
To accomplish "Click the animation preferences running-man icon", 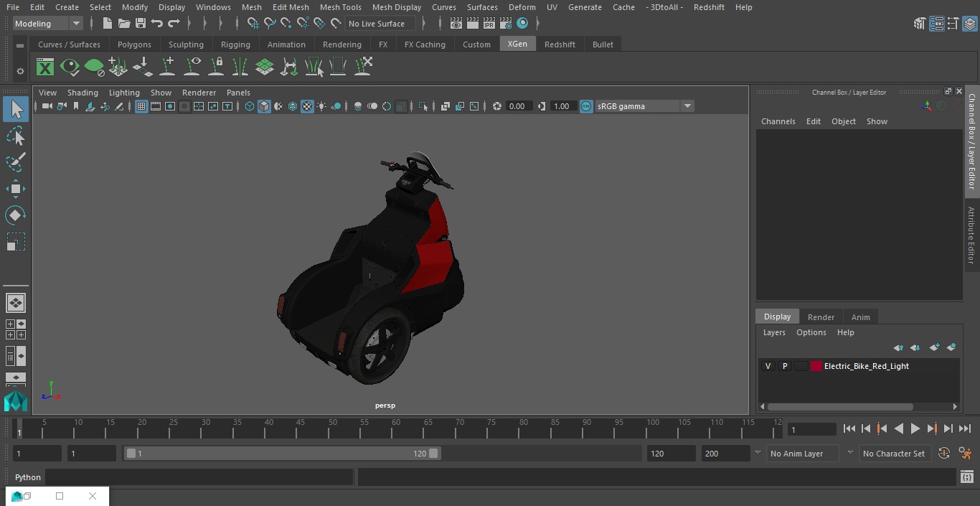I will pos(966,454).
